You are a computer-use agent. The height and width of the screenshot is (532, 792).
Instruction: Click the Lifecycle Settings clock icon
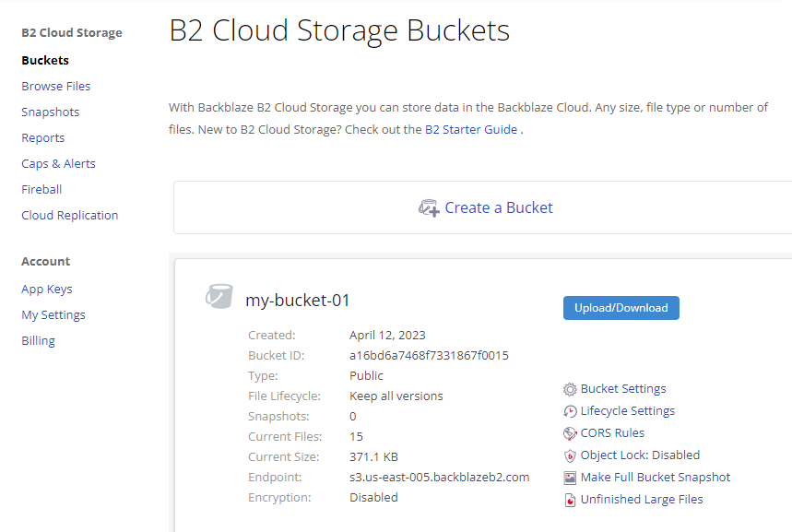click(x=571, y=412)
